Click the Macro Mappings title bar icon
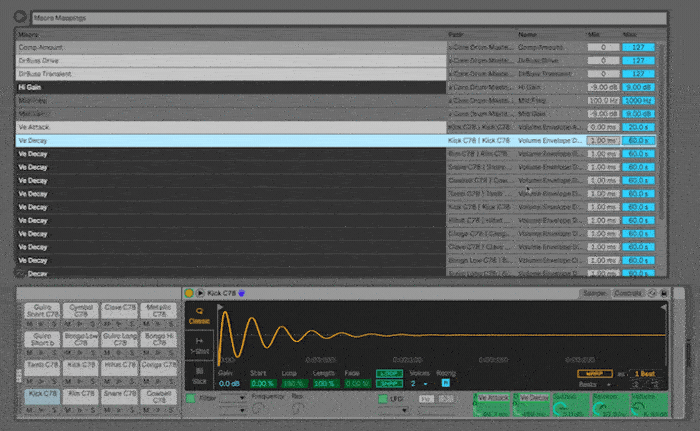The image size is (700, 431). click(x=20, y=17)
